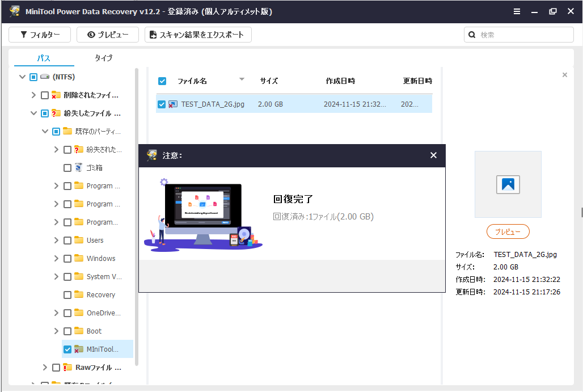Switch to the タイプ tab
This screenshot has height=392, width=583.
(x=103, y=58)
